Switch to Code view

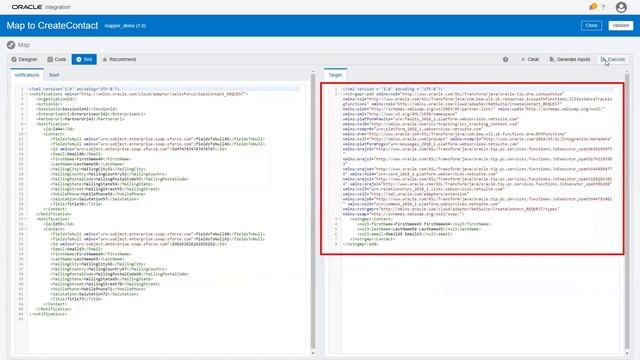tap(56, 60)
